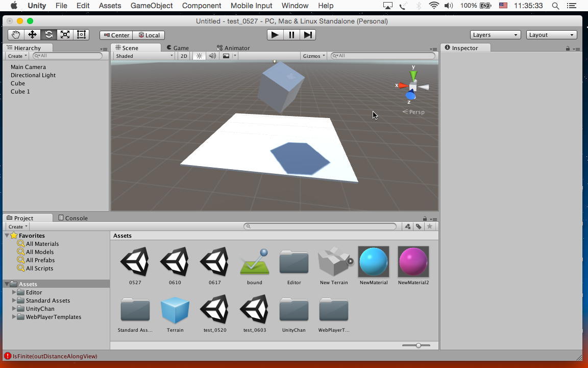Click the Pause button
This screenshot has width=588, height=368.
(291, 35)
